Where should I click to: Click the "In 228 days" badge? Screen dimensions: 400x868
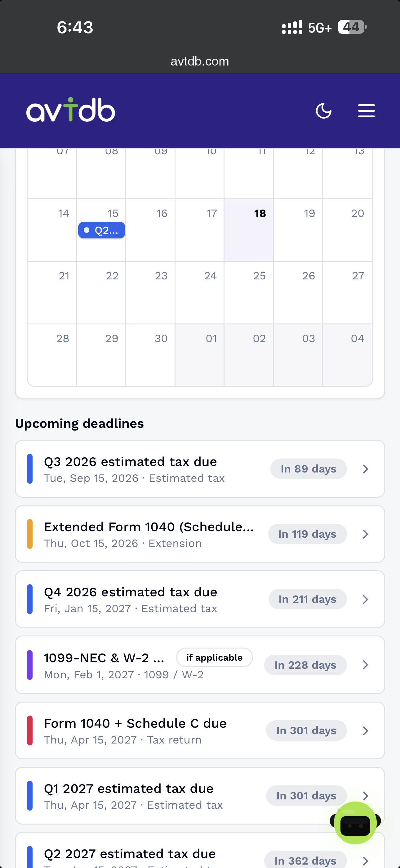[305, 665]
